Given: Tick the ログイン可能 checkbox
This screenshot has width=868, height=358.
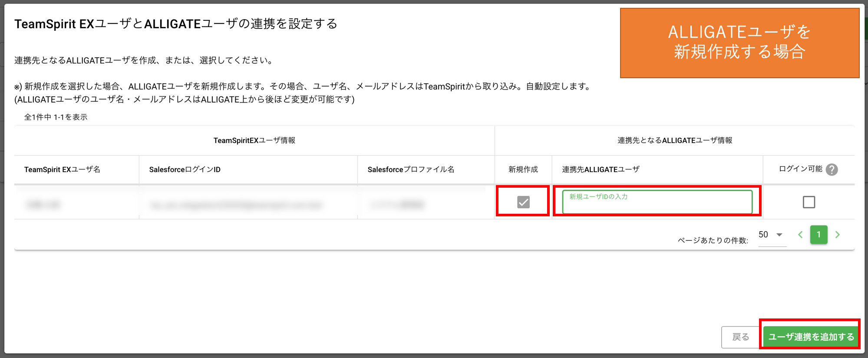Looking at the screenshot, I should 809,202.
